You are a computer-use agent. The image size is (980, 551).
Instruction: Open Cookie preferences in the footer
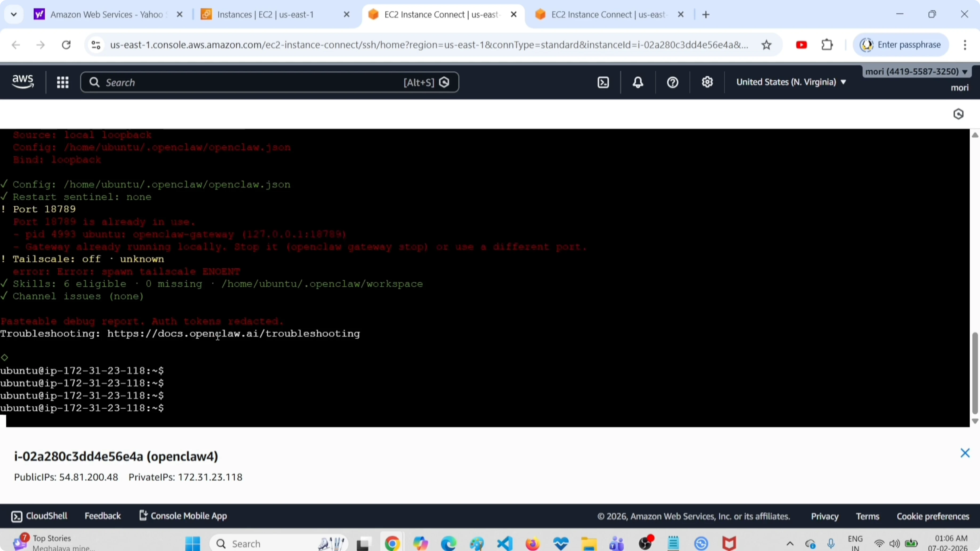932,516
